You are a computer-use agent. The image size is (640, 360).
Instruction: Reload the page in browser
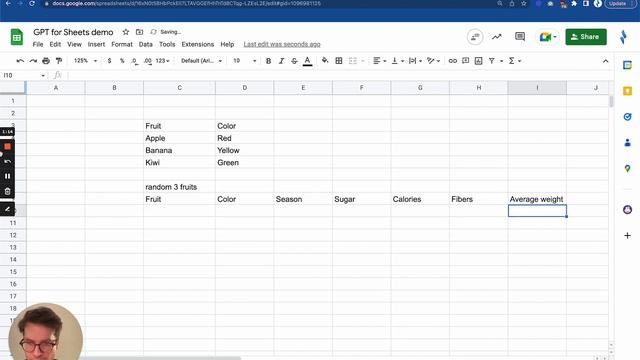(x=32, y=3)
